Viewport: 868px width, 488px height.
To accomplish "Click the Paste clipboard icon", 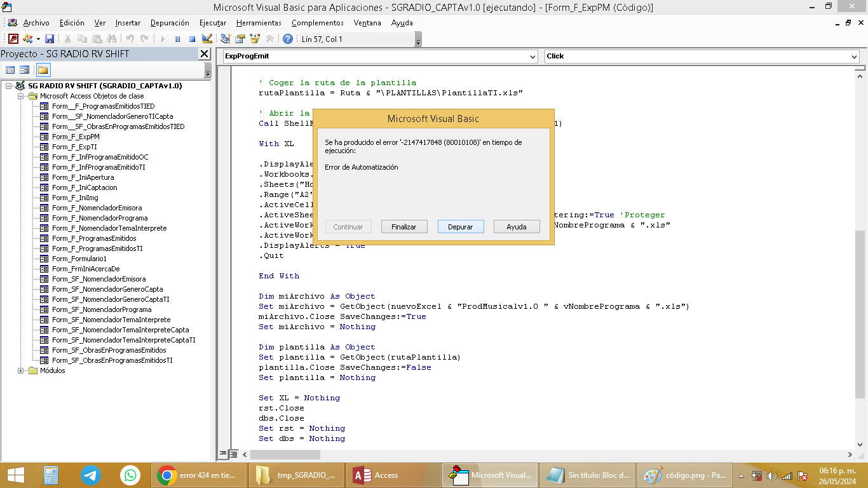I will (x=97, y=39).
